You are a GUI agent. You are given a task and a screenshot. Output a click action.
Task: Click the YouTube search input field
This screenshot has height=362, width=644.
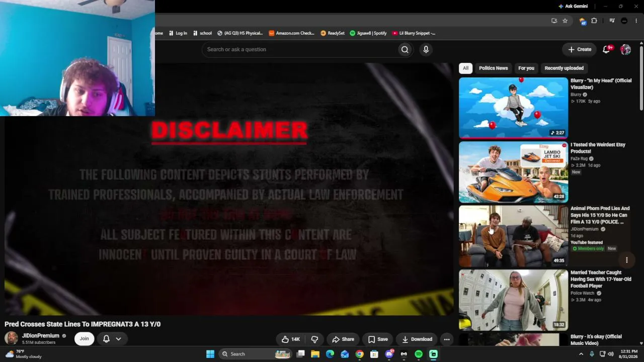[x=299, y=49]
